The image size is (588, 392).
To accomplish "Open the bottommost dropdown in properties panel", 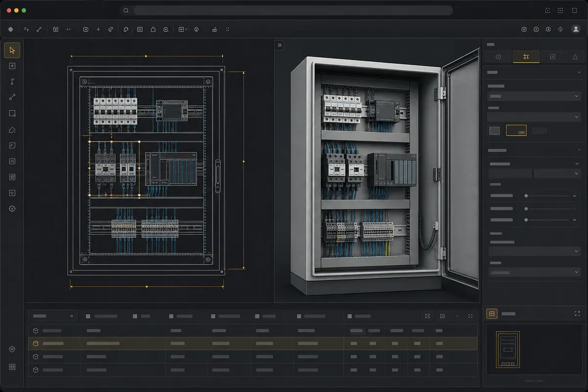I will pyautogui.click(x=535, y=272).
